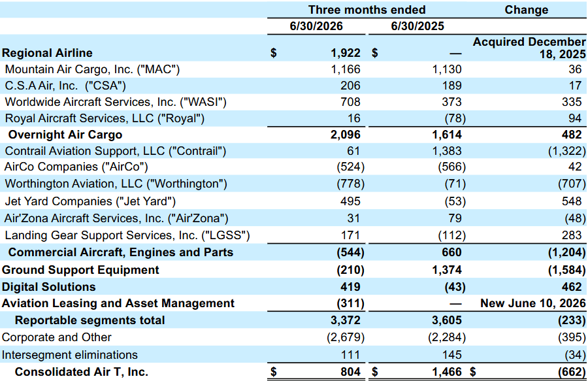The height and width of the screenshot is (381, 588).
Task: Select Landing Gear Support Services ("LGSS") label
Action: pyautogui.click(x=127, y=235)
